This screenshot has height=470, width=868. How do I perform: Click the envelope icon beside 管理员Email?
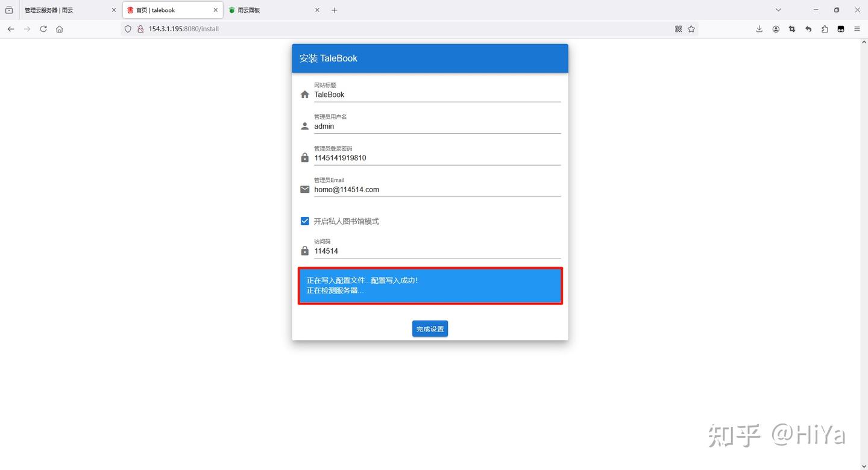coord(305,189)
